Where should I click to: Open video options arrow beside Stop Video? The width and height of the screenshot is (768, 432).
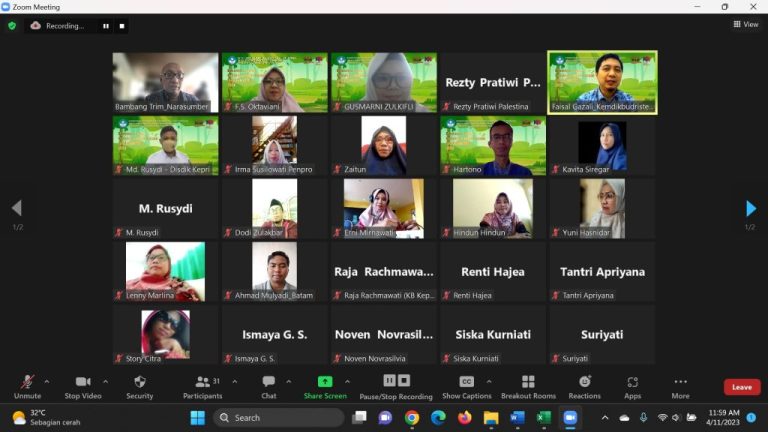105,382
